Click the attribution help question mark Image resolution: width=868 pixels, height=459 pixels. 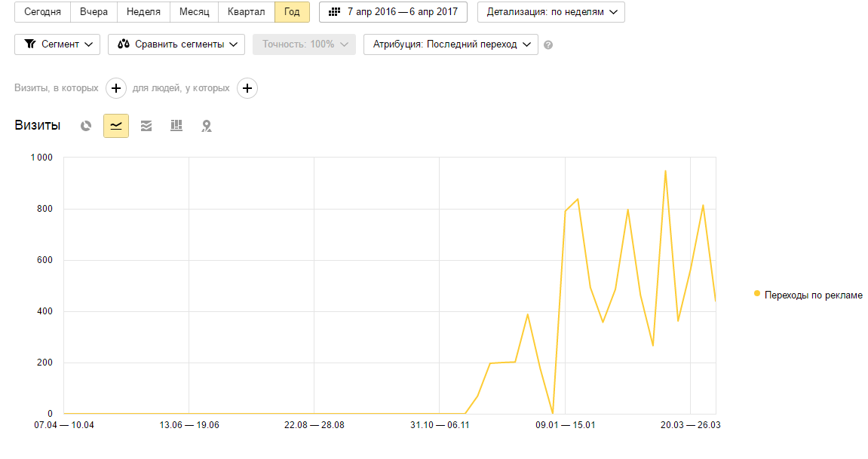point(548,44)
